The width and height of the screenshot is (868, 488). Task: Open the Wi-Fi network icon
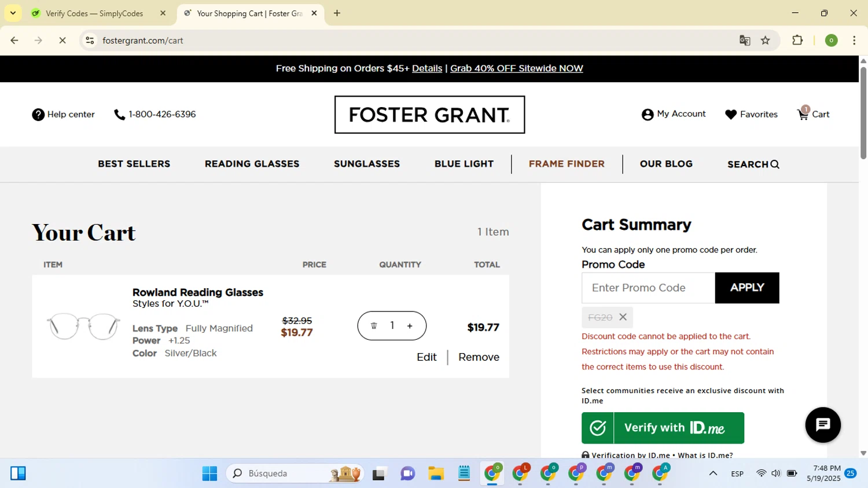pyautogui.click(x=761, y=474)
